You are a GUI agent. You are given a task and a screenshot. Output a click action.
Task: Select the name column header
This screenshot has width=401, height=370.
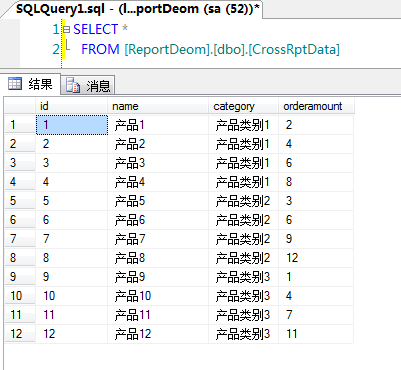coord(158,106)
